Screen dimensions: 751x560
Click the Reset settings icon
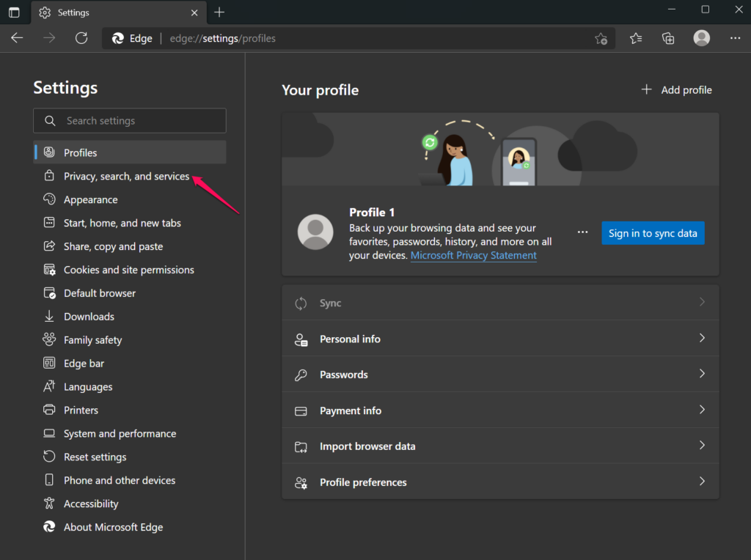pyautogui.click(x=49, y=456)
